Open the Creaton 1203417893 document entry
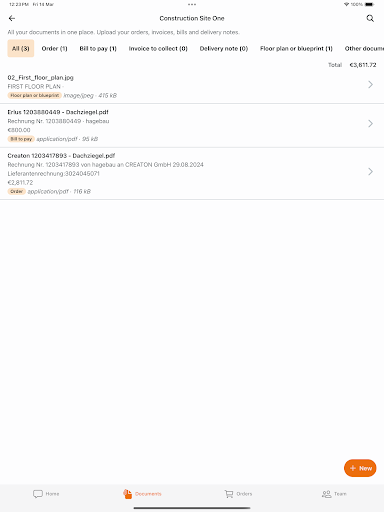This screenshot has width=384, height=512. coord(192,173)
